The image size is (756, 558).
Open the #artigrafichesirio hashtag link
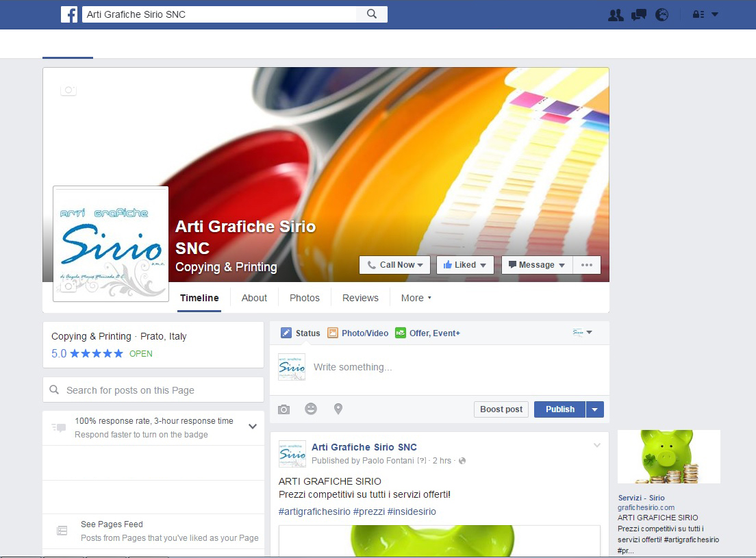(314, 511)
